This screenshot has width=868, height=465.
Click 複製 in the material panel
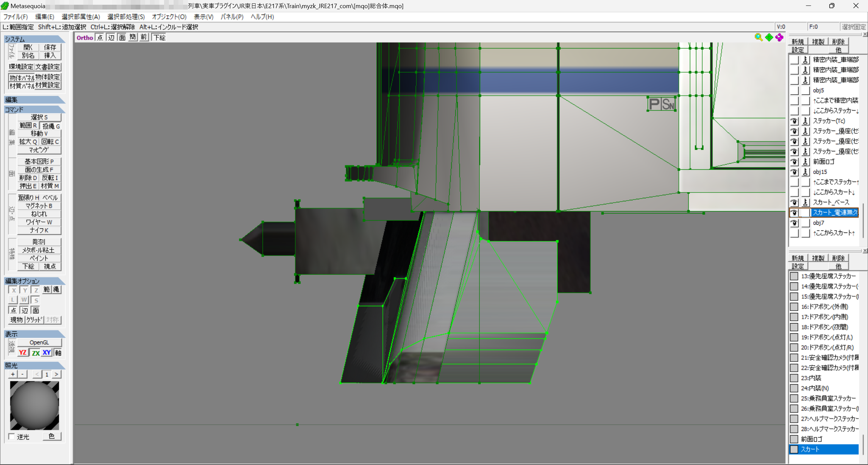(818, 258)
